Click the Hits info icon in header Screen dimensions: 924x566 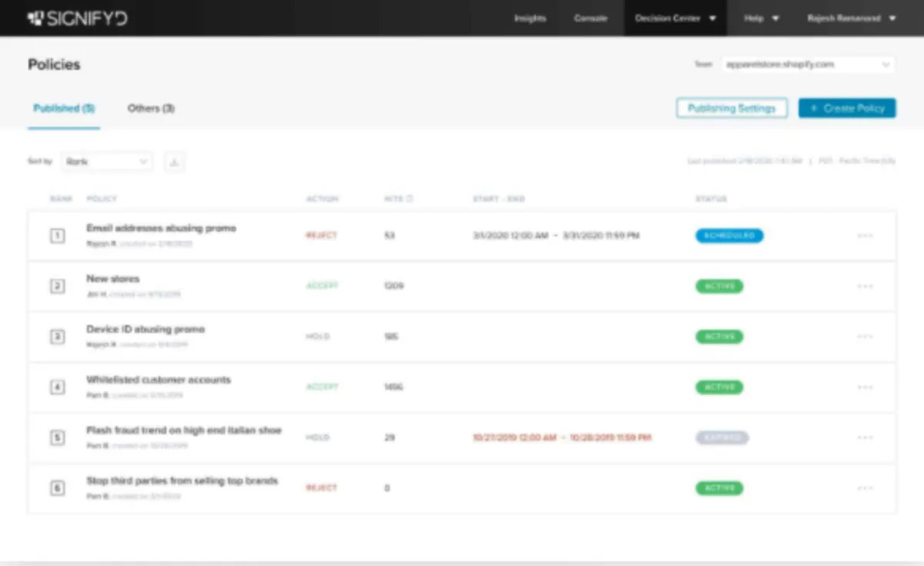(x=410, y=199)
